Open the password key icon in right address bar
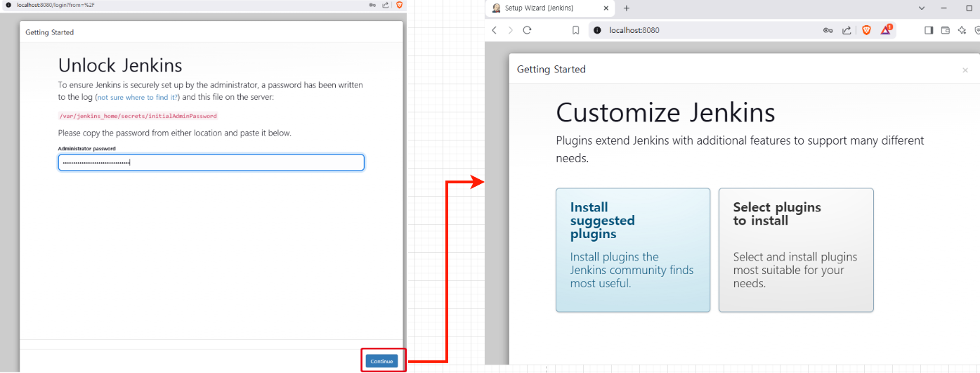The height and width of the screenshot is (373, 980). coord(828,30)
